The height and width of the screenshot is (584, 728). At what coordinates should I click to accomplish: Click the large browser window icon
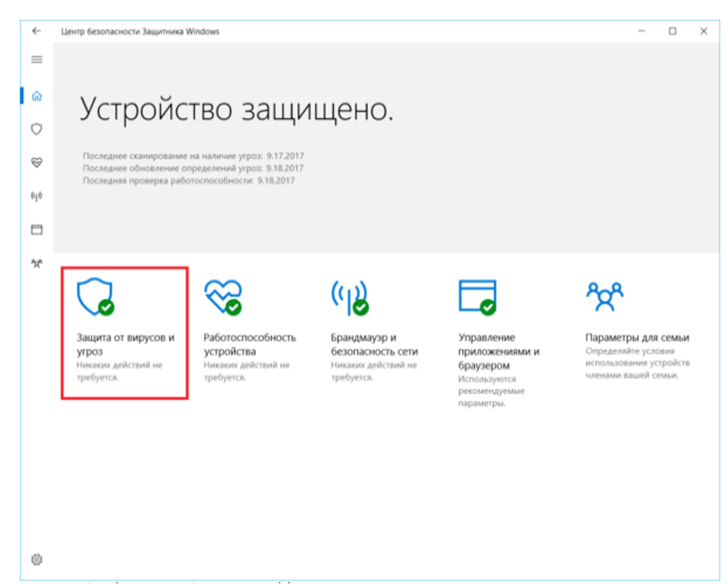pyautogui.click(x=477, y=297)
